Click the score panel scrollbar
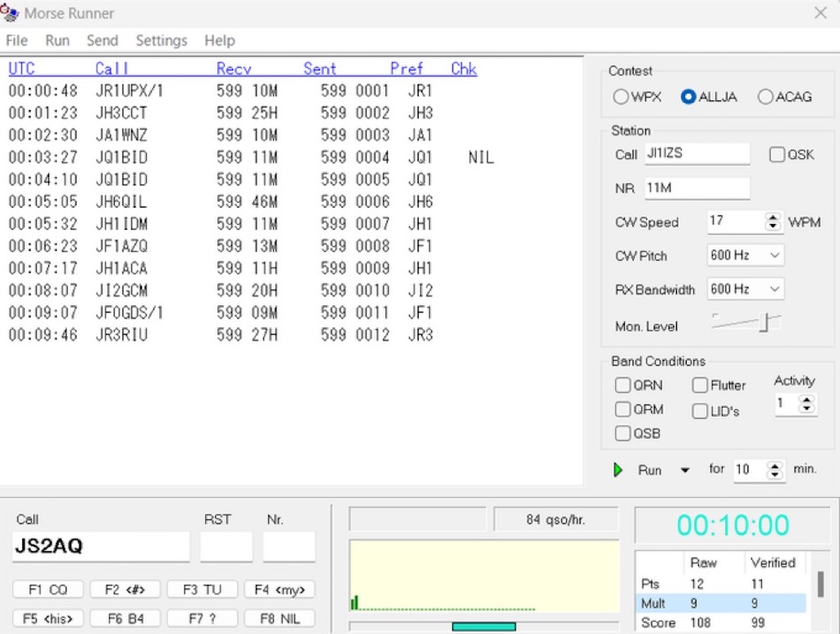Viewport: 840px width, 634px height. [x=820, y=584]
